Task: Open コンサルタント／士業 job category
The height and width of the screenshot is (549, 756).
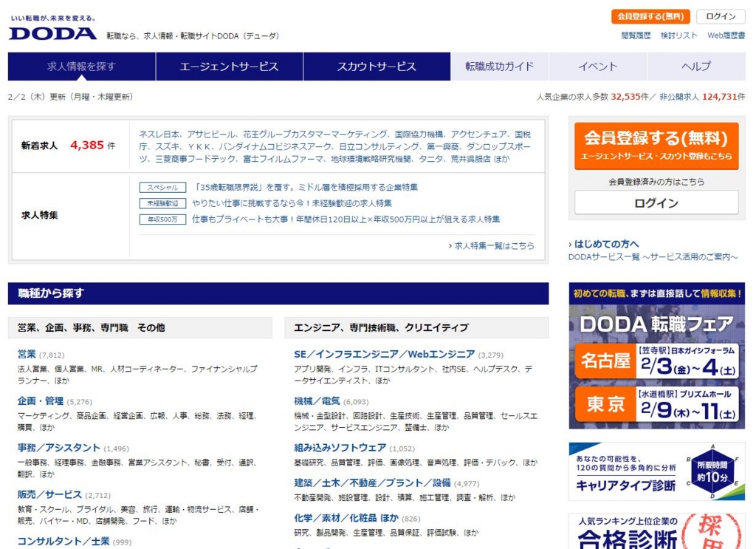Action: tap(63, 542)
